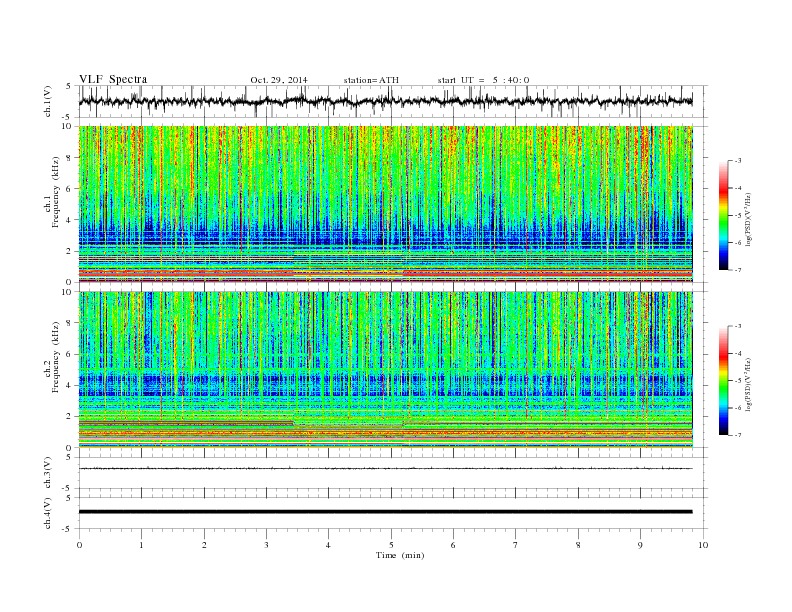This screenshot has width=792, height=612.
Task: Click the "ch.4(V)" axis label
Action: (48, 513)
